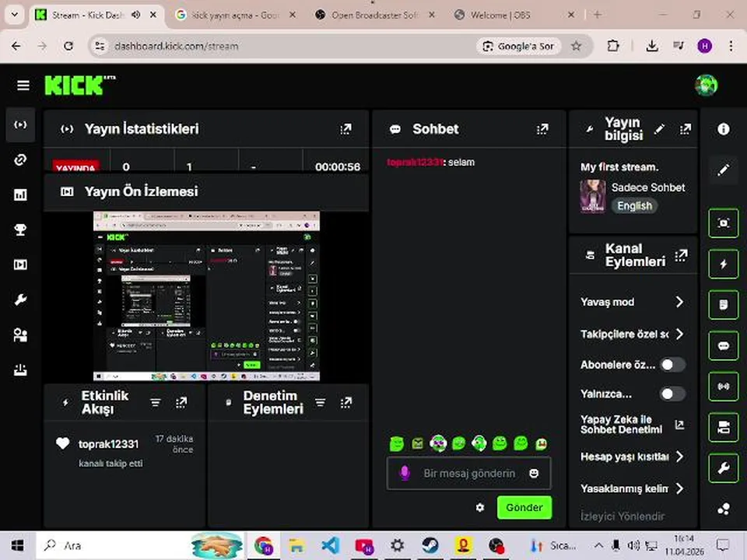Click the lightning bolt icon in right rail
Viewport: 747px width, 560px height.
click(723, 264)
